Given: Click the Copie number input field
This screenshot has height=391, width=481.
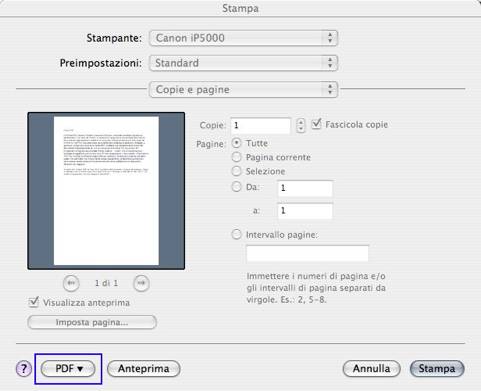Looking at the screenshot, I should coord(260,125).
